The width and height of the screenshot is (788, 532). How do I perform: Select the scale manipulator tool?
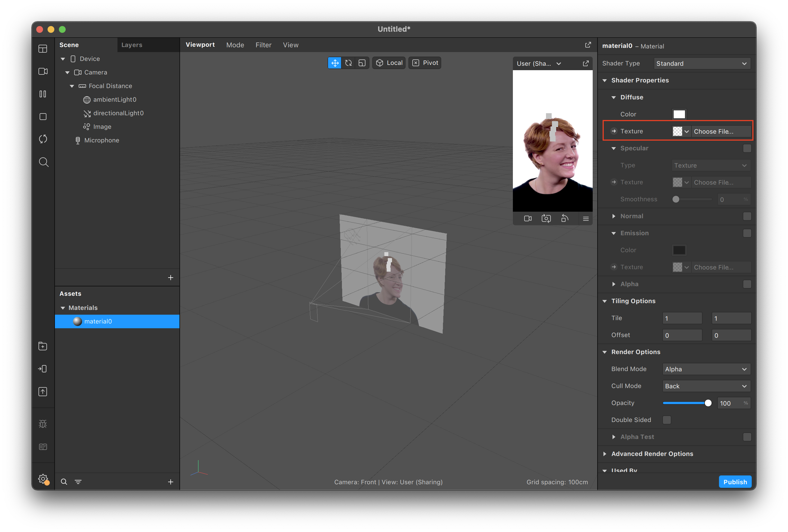(x=362, y=63)
